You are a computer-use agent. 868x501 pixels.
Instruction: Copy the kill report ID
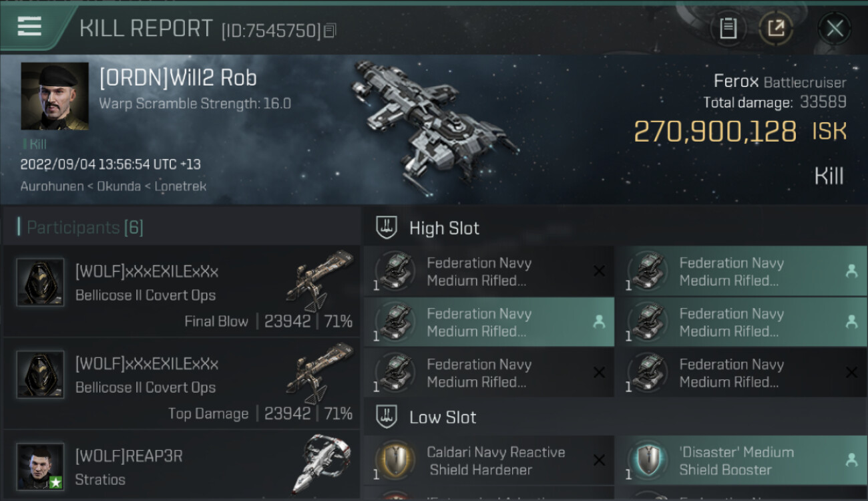330,30
